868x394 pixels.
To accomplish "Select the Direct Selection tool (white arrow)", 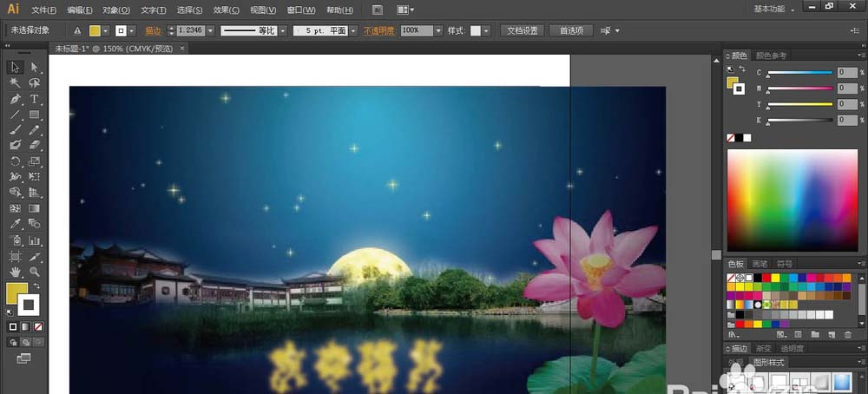I will tap(35, 67).
